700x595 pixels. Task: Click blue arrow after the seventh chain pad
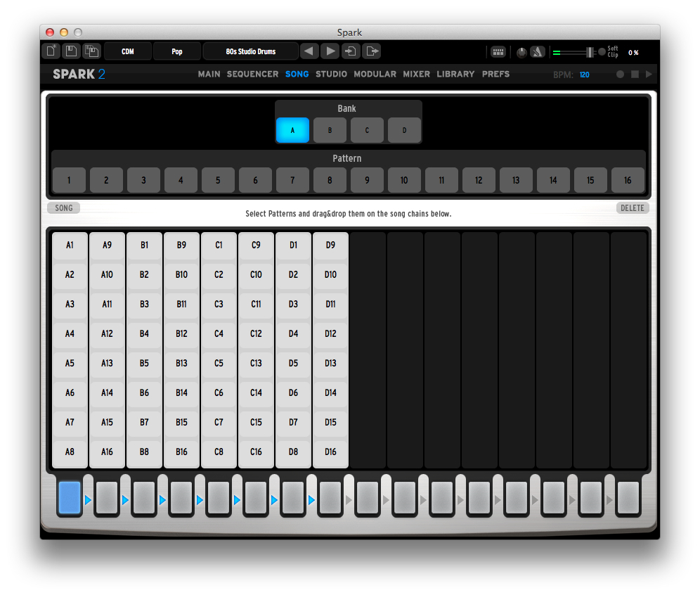[311, 500]
